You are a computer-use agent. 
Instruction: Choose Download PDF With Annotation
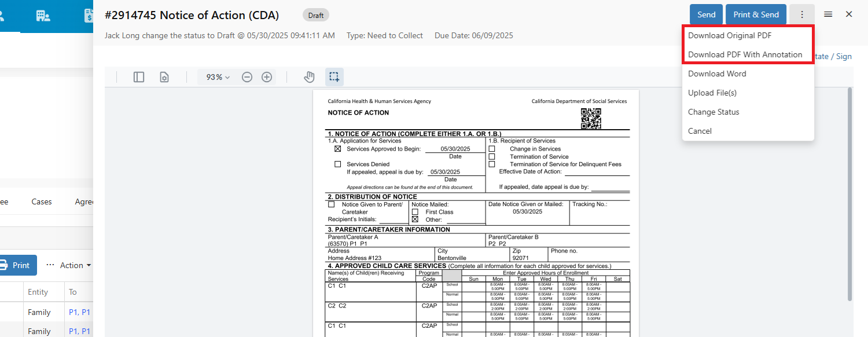tap(748, 54)
